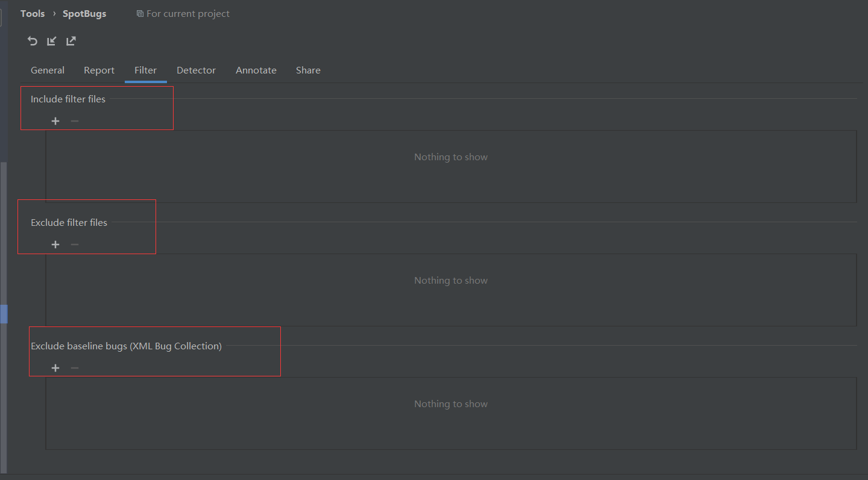Click the left scrollbar thumb
The image size is (868, 480).
(4, 314)
